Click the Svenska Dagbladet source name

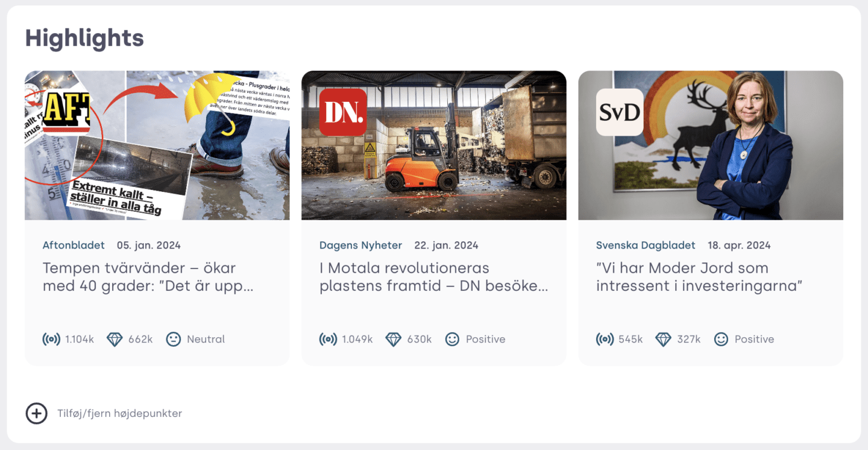(x=646, y=246)
